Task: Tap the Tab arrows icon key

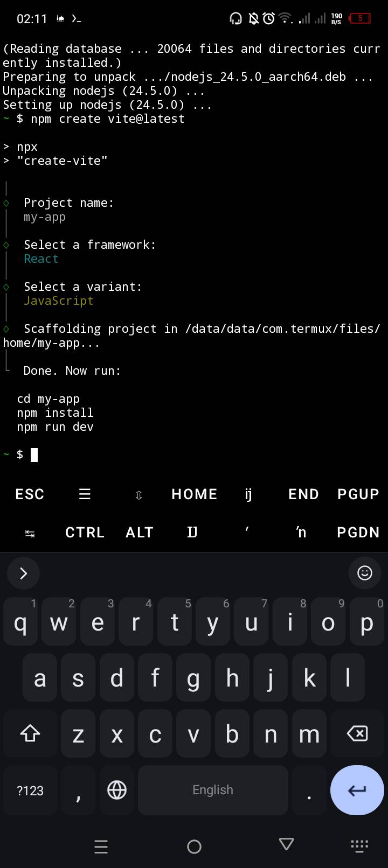Action: [30, 533]
